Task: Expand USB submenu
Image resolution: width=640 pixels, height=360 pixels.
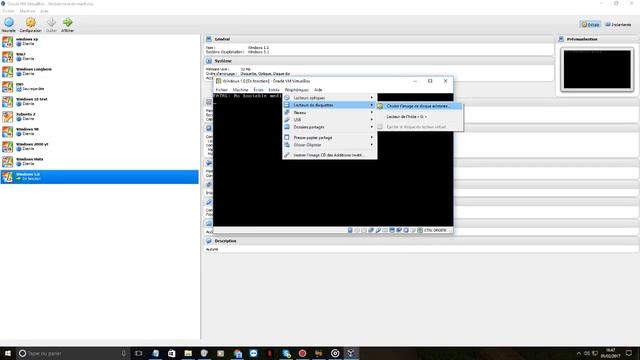Action: tap(329, 120)
